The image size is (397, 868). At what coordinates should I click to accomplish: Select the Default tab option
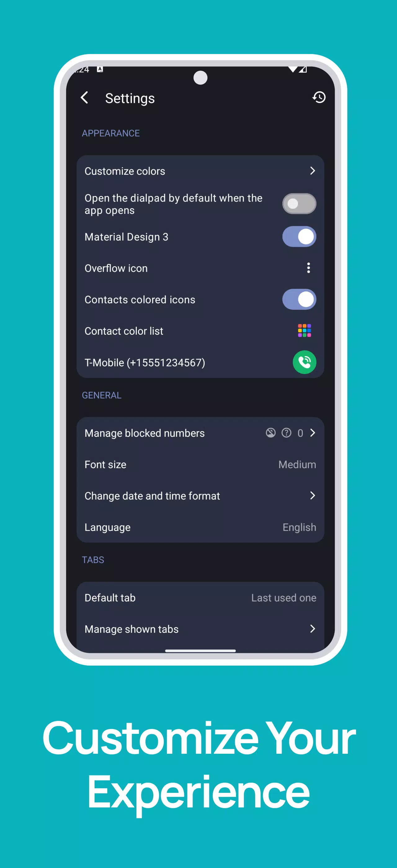[200, 597]
